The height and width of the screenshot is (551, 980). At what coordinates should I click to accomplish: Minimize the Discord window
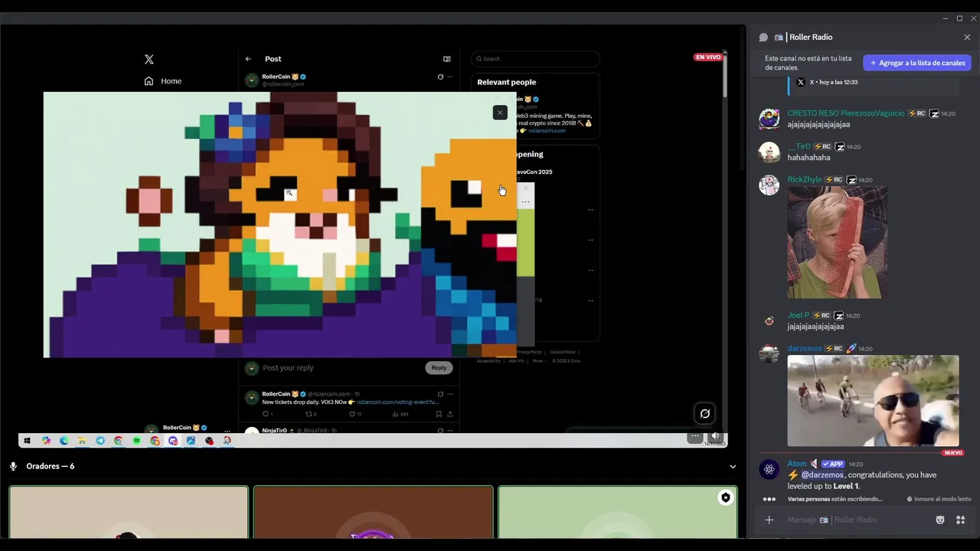click(946, 18)
